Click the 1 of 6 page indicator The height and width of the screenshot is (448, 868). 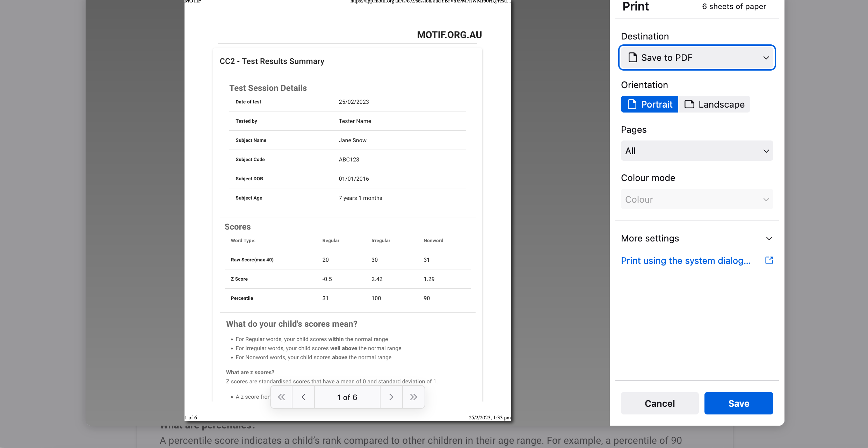(x=347, y=397)
